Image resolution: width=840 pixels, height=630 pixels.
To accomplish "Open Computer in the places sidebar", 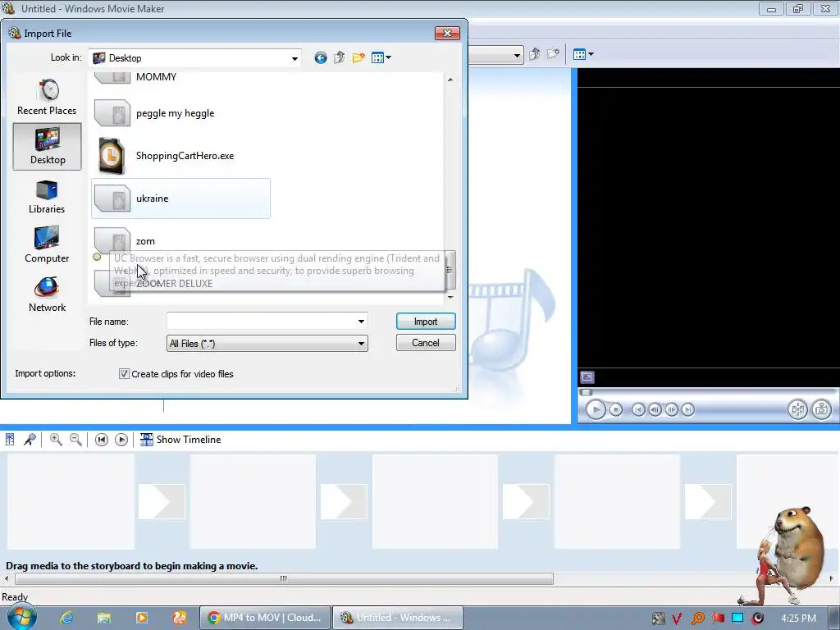I will pyautogui.click(x=47, y=244).
